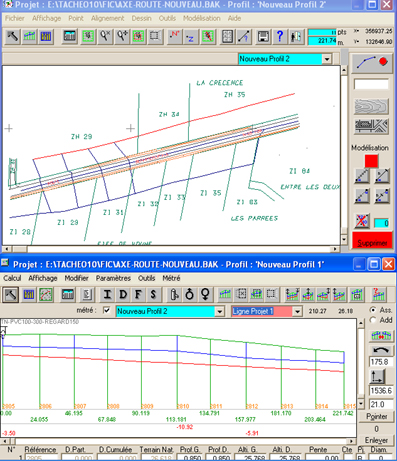Click the D toolbar letter button

[x=123, y=294]
